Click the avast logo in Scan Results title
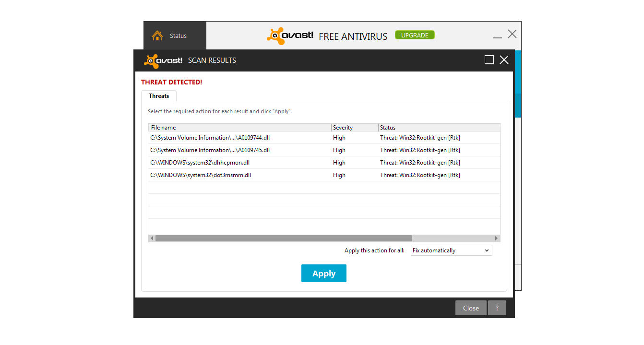Viewport: 644px width, 345px height. pyautogui.click(x=163, y=61)
